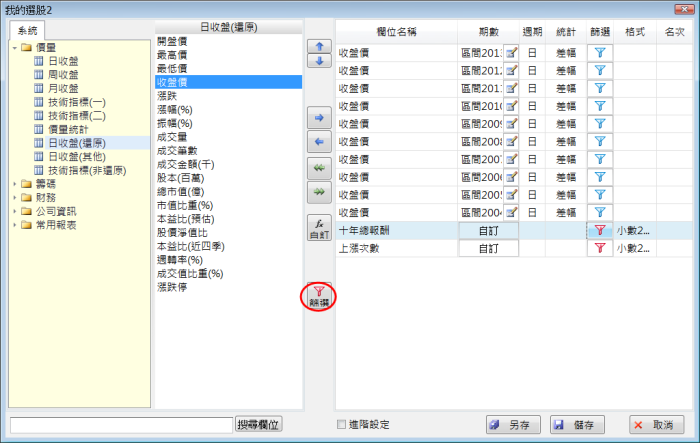Click the 取消 cancel button
The height and width of the screenshot is (443, 700).
click(657, 425)
